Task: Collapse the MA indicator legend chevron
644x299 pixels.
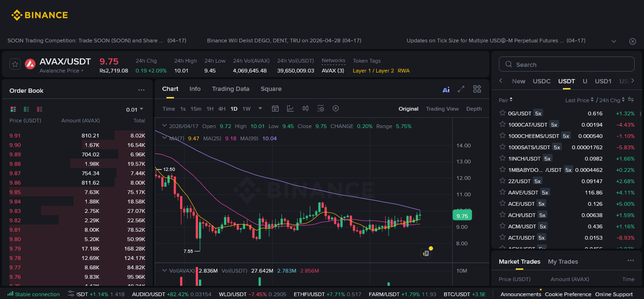Action: point(165,138)
